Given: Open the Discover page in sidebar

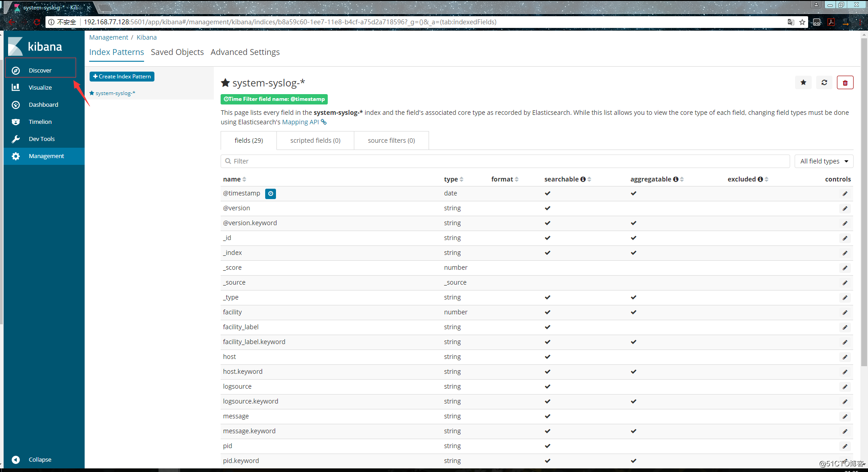Looking at the screenshot, I should coord(40,70).
